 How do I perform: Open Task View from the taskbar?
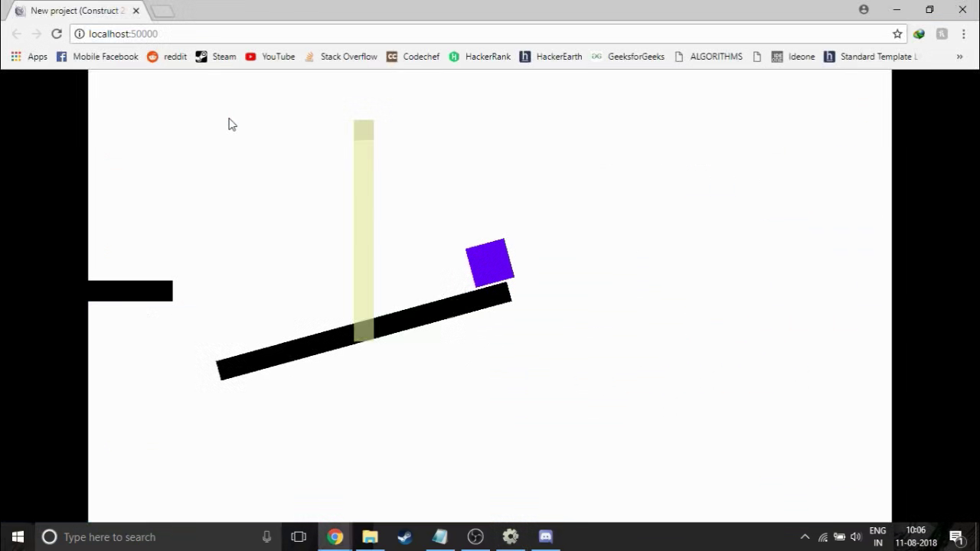coord(299,536)
